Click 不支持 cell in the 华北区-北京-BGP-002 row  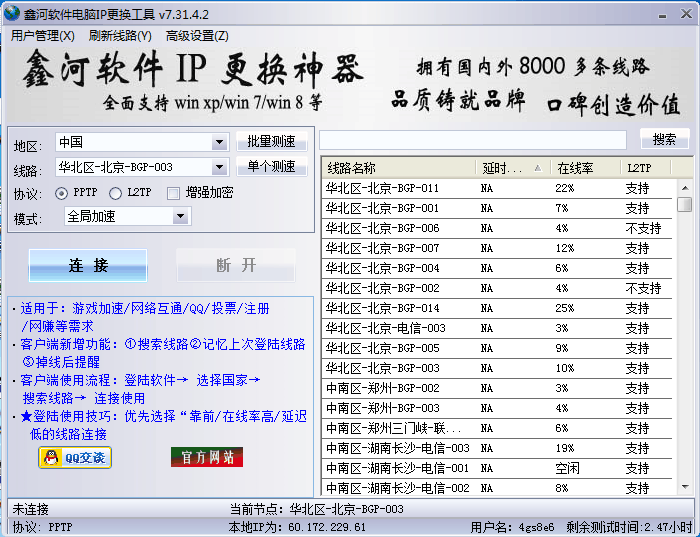[643, 288]
